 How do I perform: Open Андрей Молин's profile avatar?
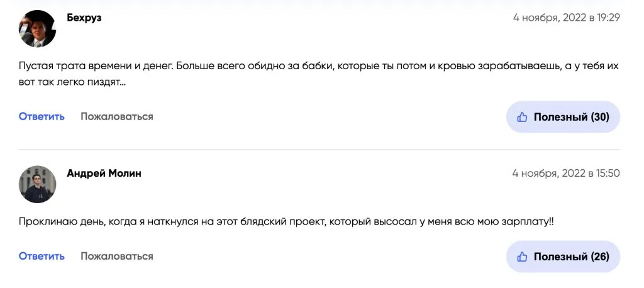[x=37, y=184]
